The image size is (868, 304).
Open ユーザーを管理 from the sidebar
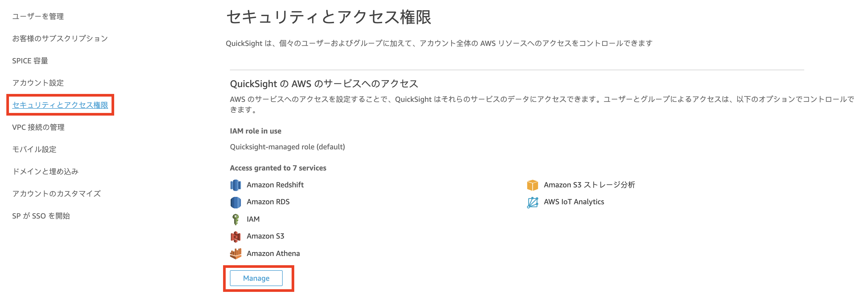(x=38, y=16)
